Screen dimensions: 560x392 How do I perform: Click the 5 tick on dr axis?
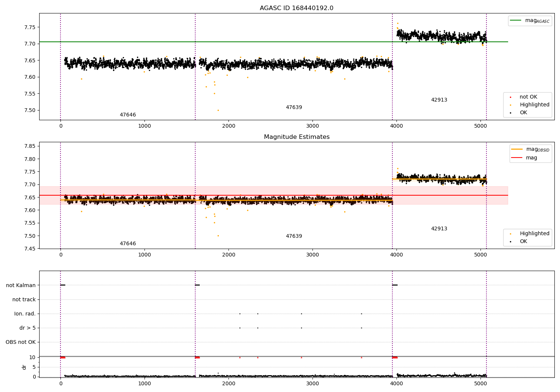click(x=34, y=367)
